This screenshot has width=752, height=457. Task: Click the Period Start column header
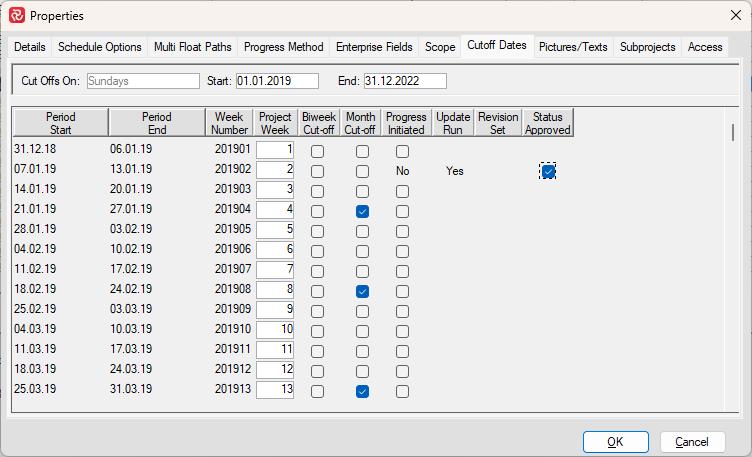[60, 123]
